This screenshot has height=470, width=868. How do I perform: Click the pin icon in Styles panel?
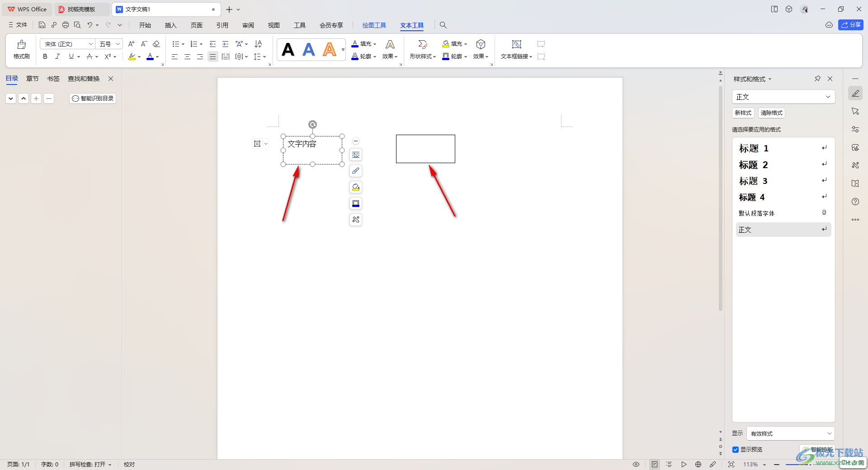click(x=817, y=79)
